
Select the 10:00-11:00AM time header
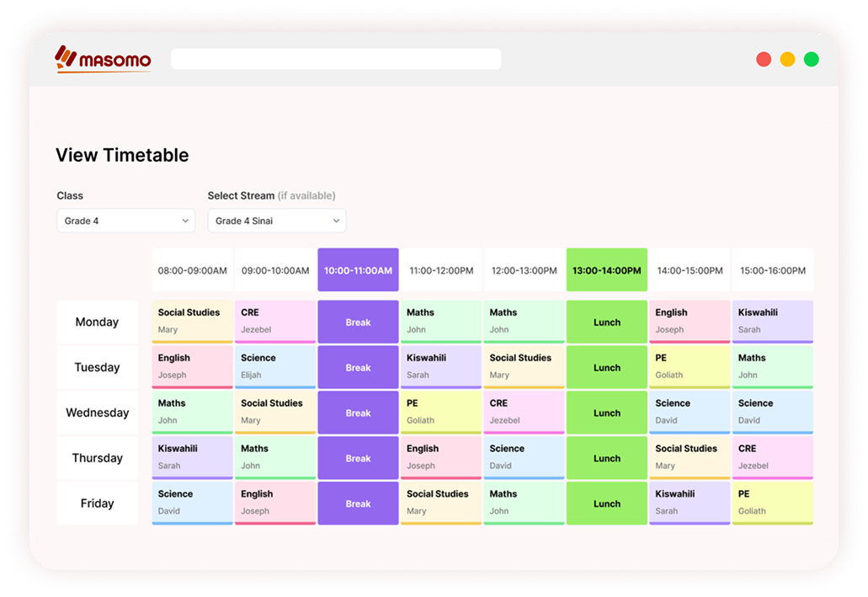[358, 270]
